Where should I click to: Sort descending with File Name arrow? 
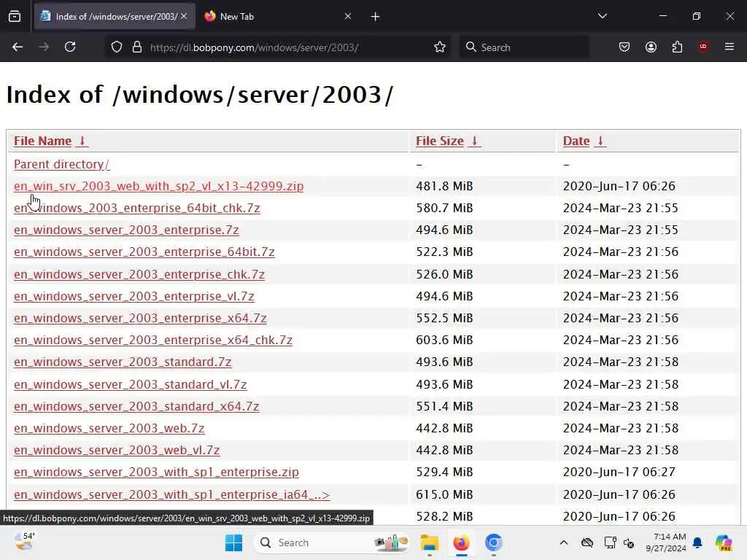82,141
